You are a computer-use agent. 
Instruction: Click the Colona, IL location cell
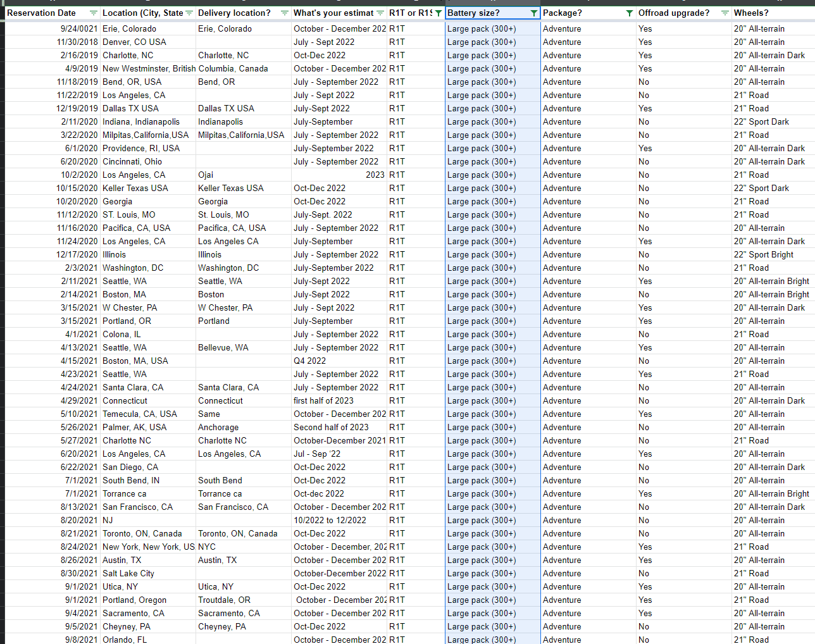(148, 335)
